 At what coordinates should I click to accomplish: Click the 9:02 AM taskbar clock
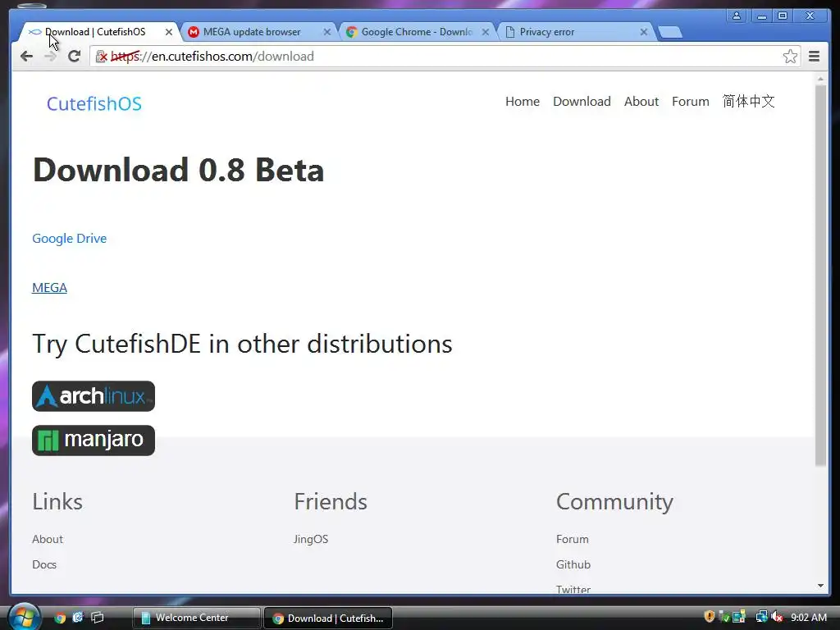(809, 617)
